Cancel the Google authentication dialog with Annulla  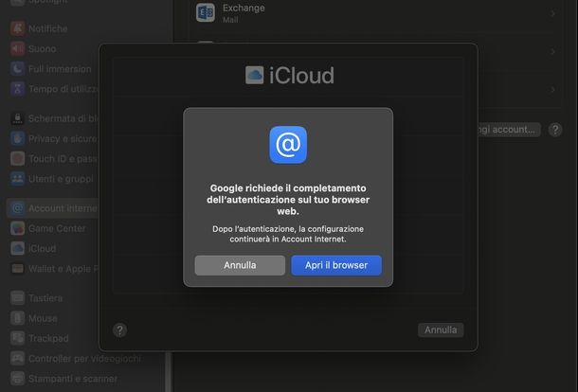240,265
